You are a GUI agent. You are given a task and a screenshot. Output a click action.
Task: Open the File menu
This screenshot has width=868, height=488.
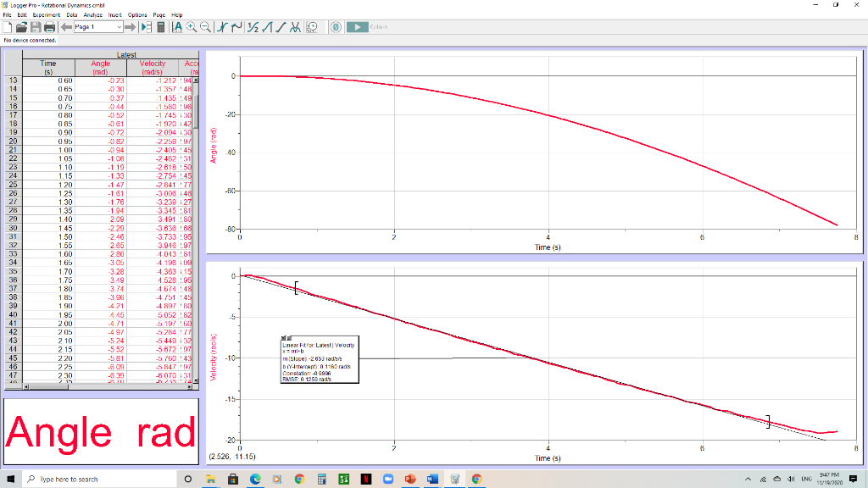click(x=7, y=15)
